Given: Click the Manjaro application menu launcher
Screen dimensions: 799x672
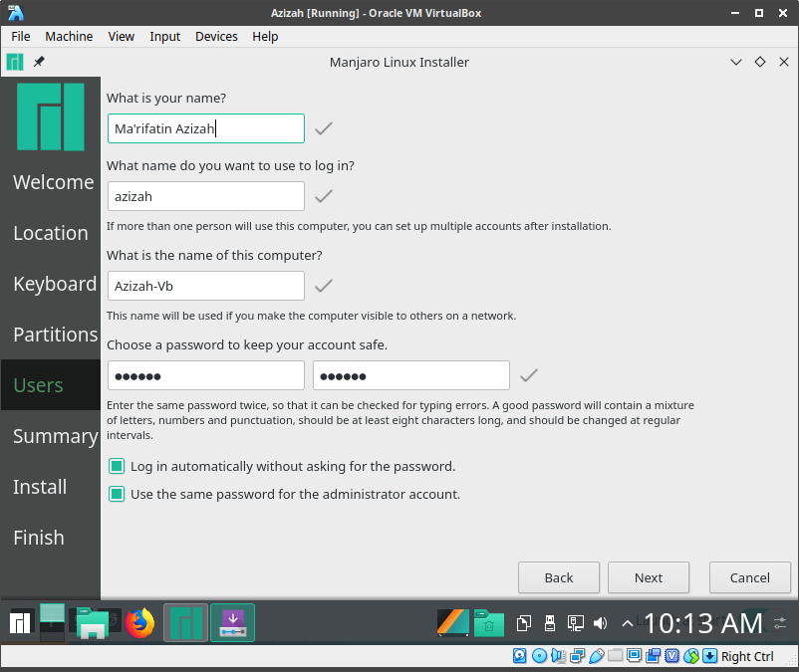Looking at the screenshot, I should point(20,623).
